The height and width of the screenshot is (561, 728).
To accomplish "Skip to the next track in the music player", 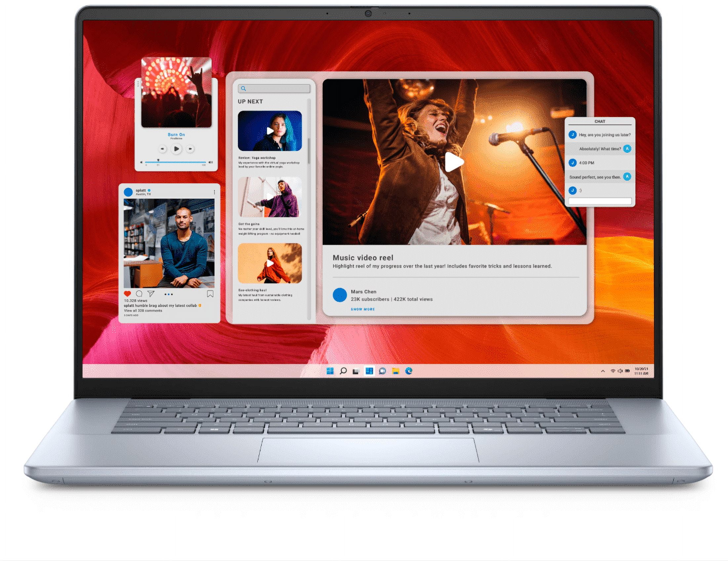I will pos(190,149).
